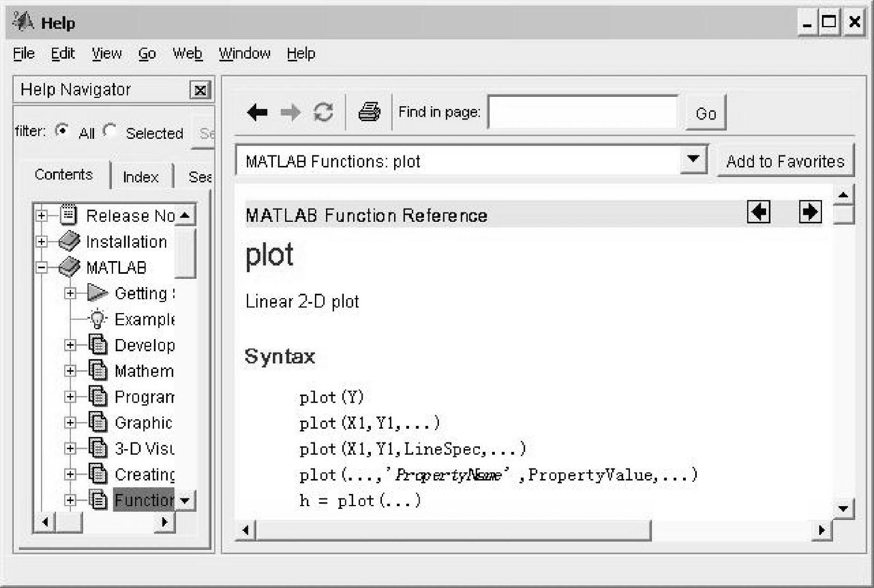Switch to the Index tab
The image size is (874, 588).
(141, 177)
